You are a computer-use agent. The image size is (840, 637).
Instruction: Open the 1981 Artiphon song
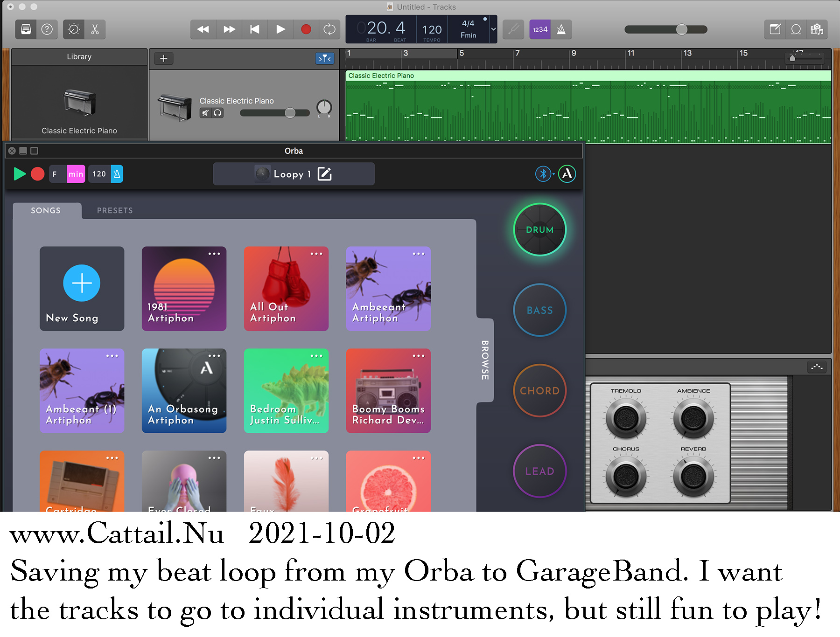point(184,289)
